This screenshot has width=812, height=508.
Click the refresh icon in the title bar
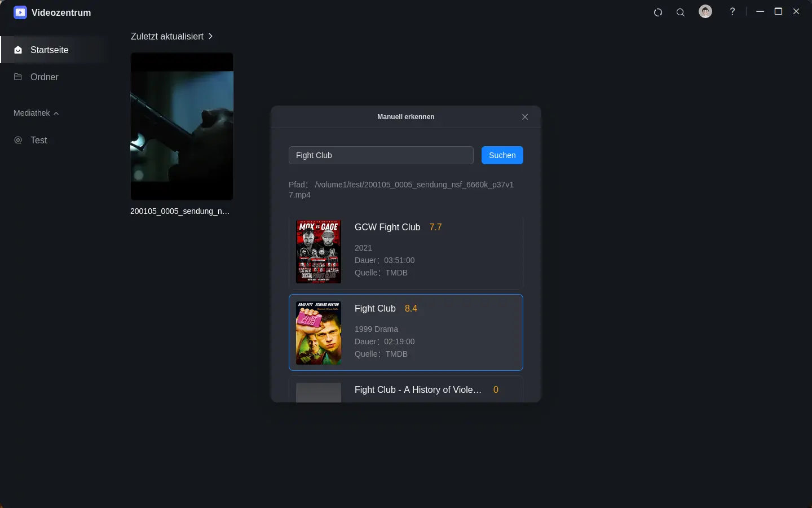point(657,12)
